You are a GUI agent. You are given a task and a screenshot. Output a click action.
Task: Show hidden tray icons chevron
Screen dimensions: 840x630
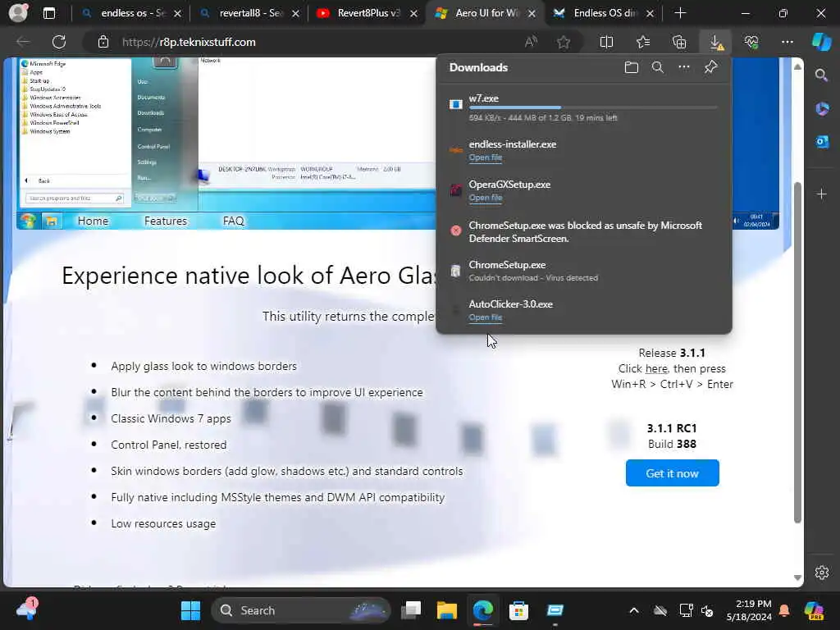click(634, 610)
